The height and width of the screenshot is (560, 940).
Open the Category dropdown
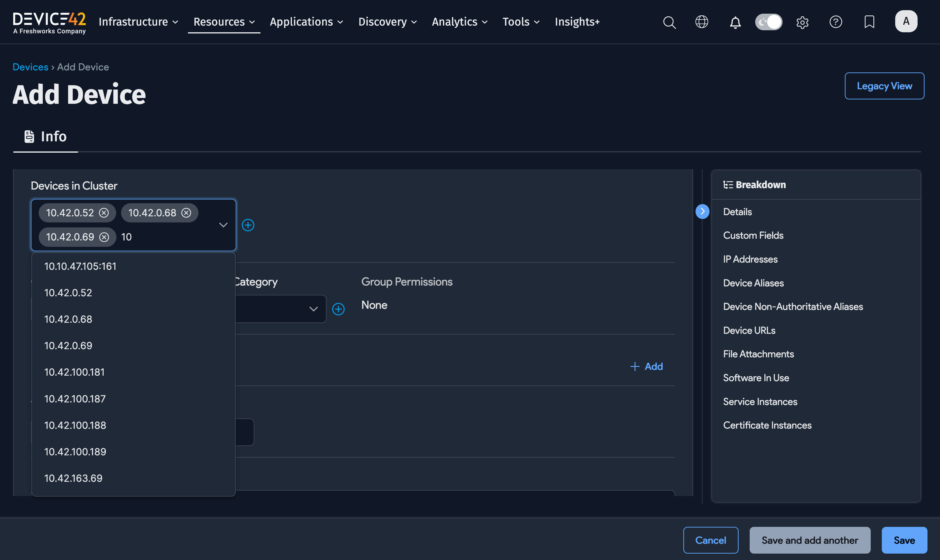click(x=313, y=309)
